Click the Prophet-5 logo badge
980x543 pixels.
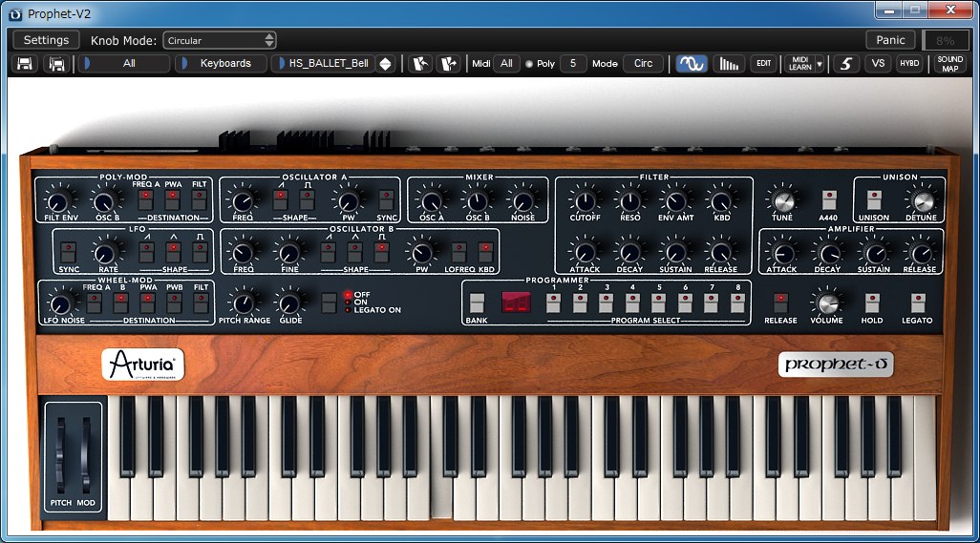coord(836,365)
